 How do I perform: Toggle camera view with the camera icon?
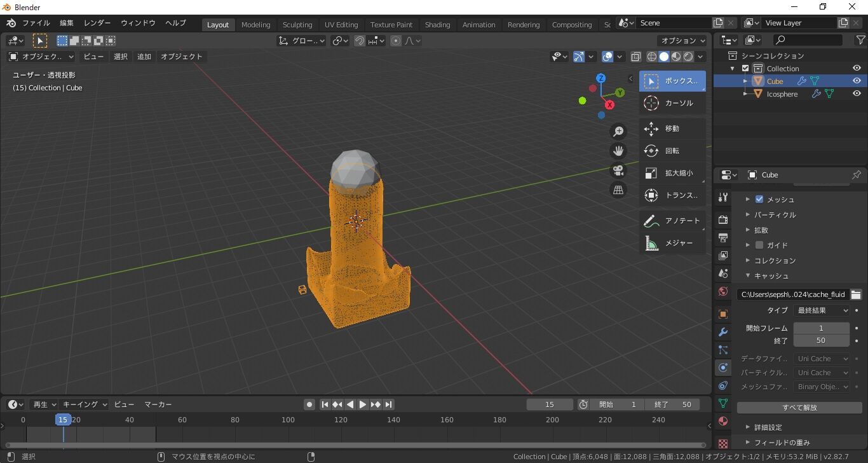point(618,170)
